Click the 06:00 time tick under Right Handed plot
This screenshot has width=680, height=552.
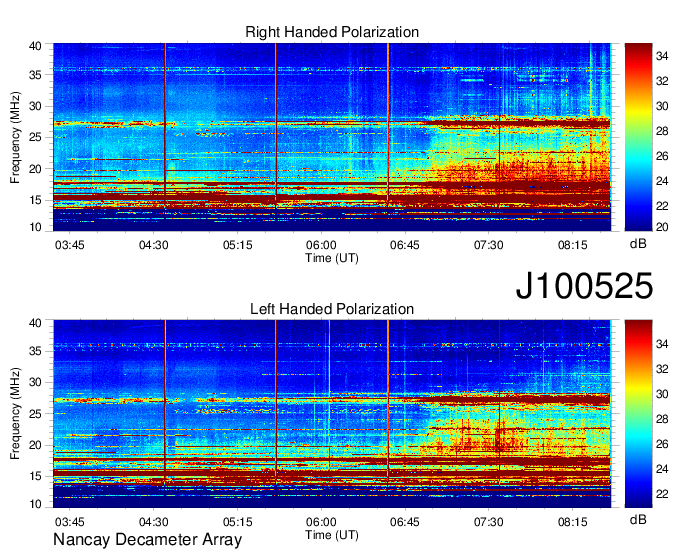(x=321, y=245)
